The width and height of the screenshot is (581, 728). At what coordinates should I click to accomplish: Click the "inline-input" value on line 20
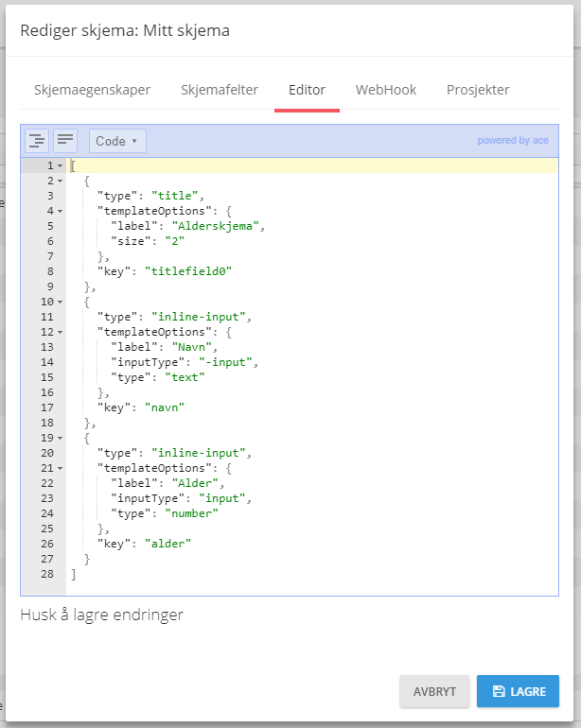199,453
